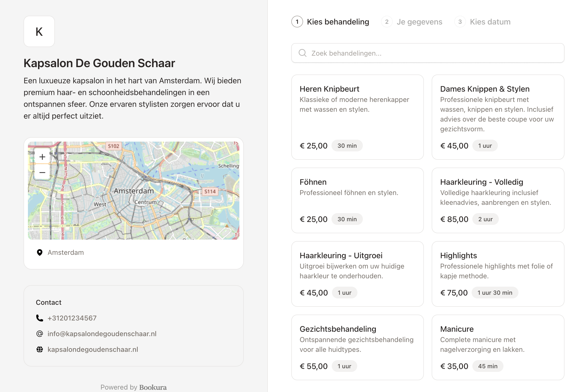Click the magnifier icon in the search bar
The width and height of the screenshot is (588, 392).
303,53
